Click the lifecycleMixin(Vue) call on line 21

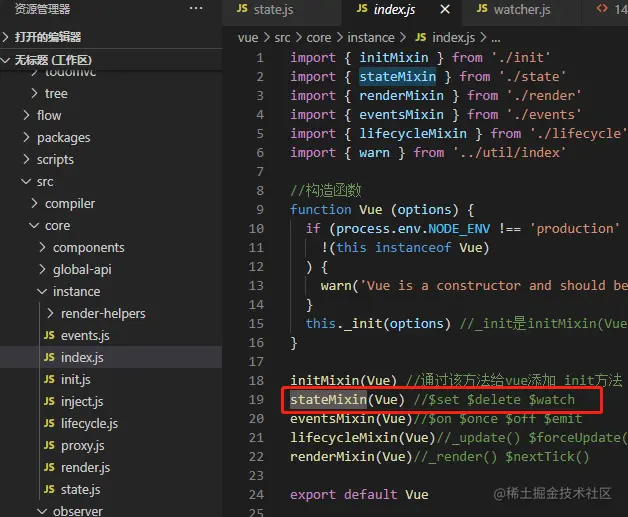362,438
